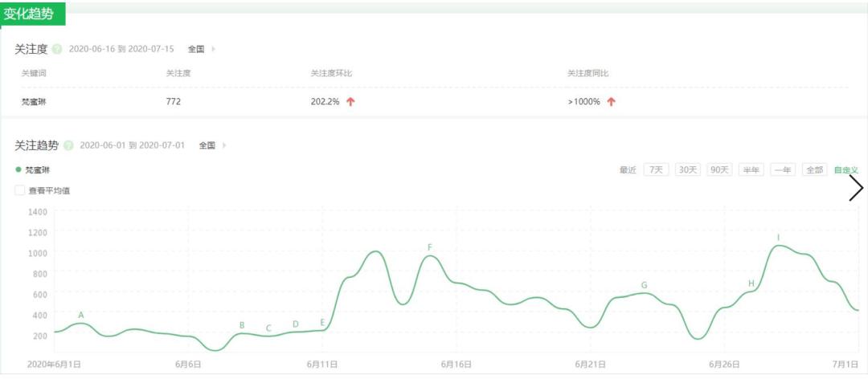
Task: Select the 30天 time range
Action: point(687,169)
